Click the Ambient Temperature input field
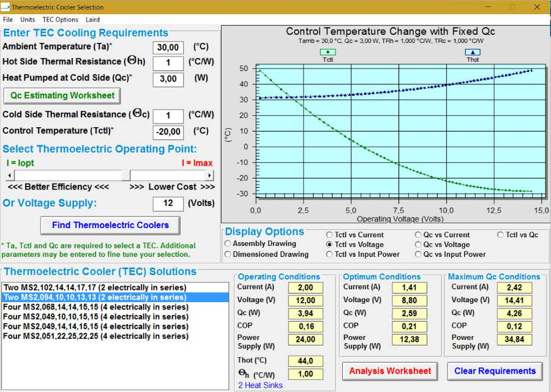This screenshot has height=392, width=551. click(x=168, y=47)
